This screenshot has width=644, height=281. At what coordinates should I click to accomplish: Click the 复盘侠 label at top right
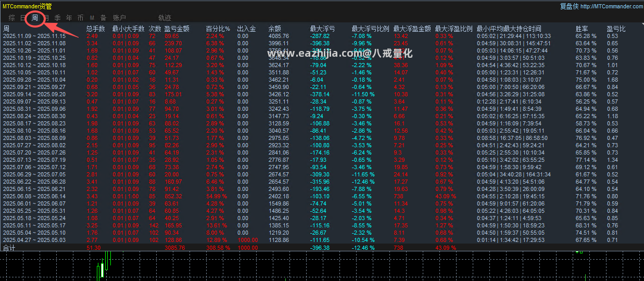pos(569,6)
